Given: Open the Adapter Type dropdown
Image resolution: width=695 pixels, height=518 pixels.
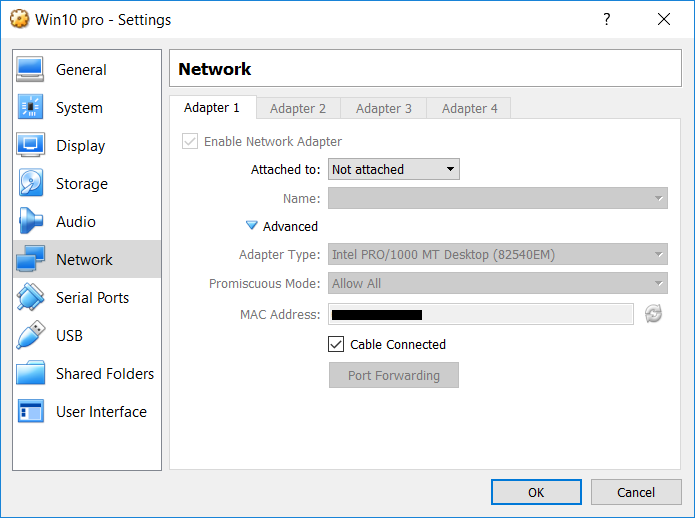Looking at the screenshot, I should (x=497, y=255).
